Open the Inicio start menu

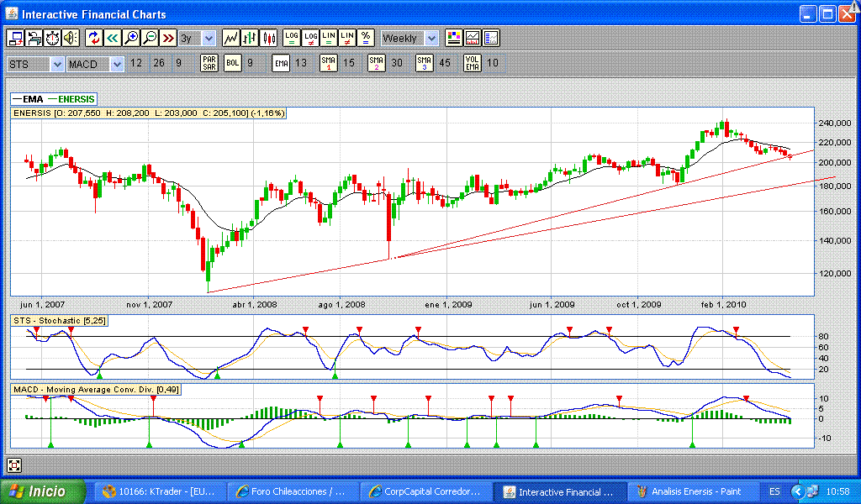(x=42, y=491)
